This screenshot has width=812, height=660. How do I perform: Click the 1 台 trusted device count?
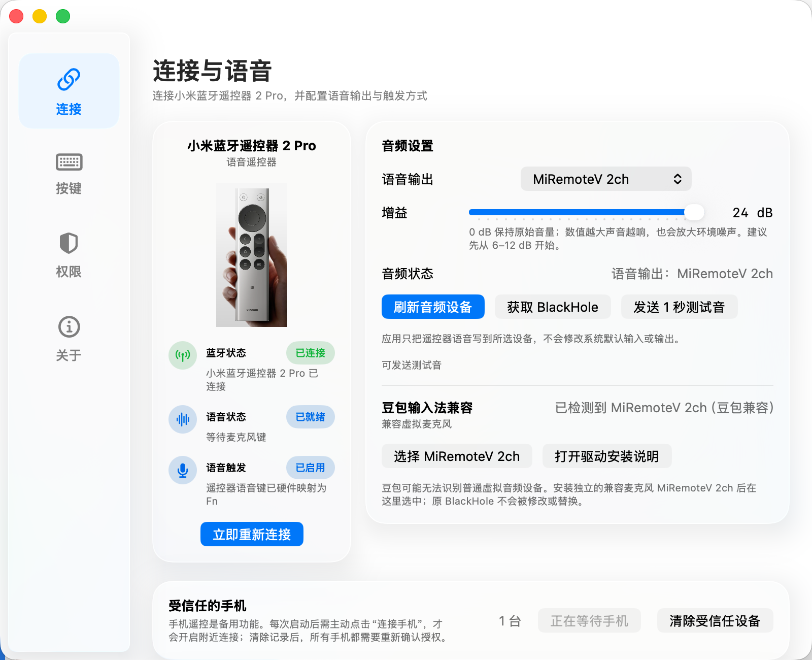click(x=510, y=621)
